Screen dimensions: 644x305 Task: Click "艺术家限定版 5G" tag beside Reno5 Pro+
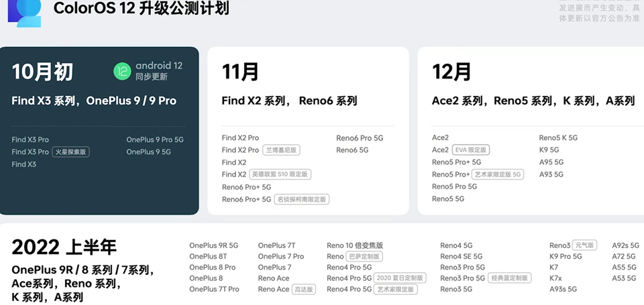point(498,174)
